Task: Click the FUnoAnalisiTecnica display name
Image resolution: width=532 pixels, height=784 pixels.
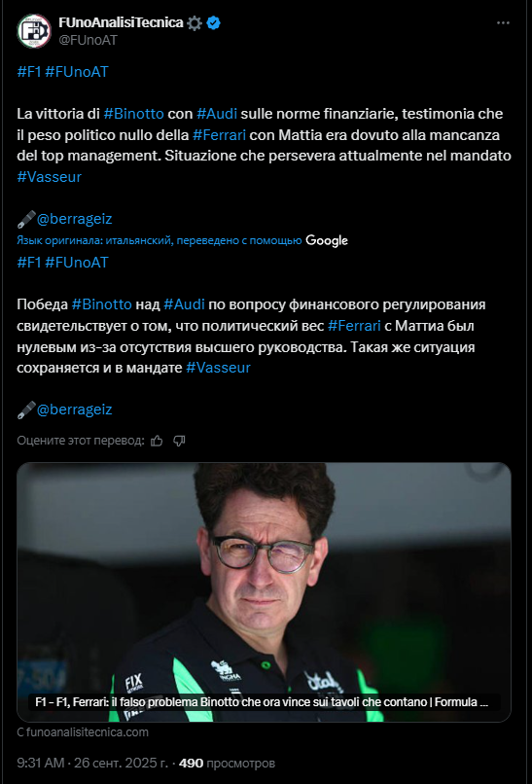Action: click(x=121, y=22)
